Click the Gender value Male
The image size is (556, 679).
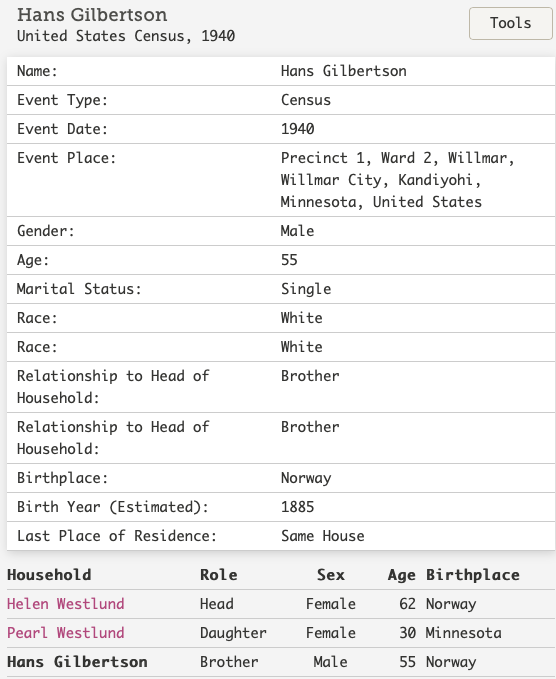[x=297, y=231]
